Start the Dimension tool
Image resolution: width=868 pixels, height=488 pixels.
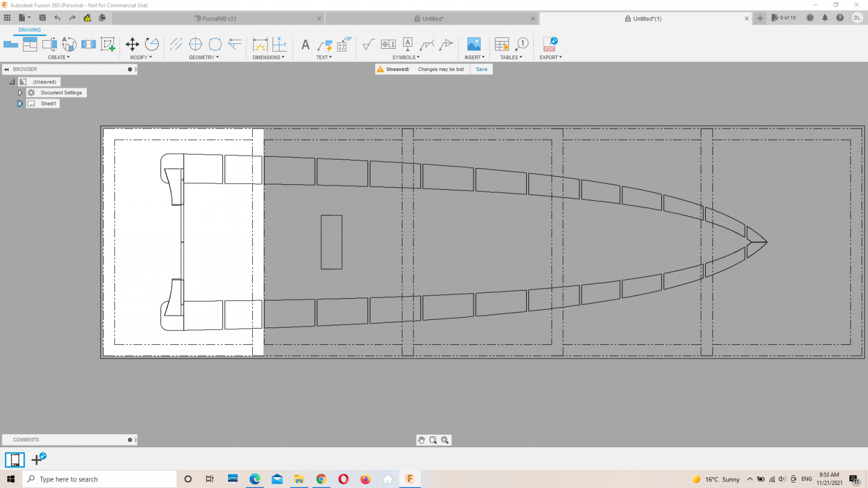(x=260, y=44)
